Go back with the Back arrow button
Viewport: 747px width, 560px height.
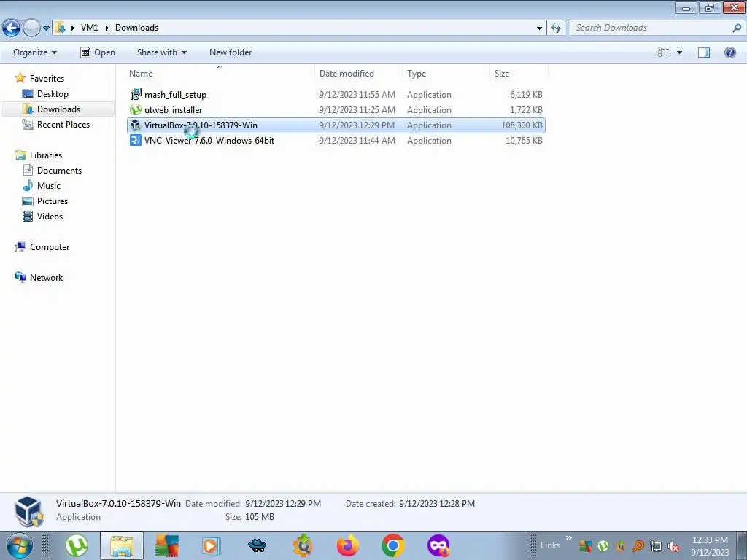[x=11, y=28]
